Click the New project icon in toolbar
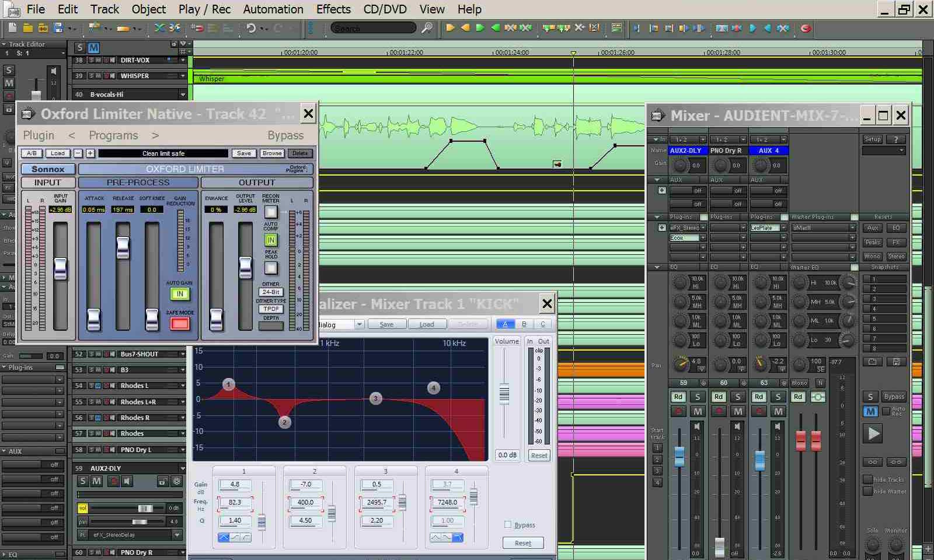 tap(12, 27)
